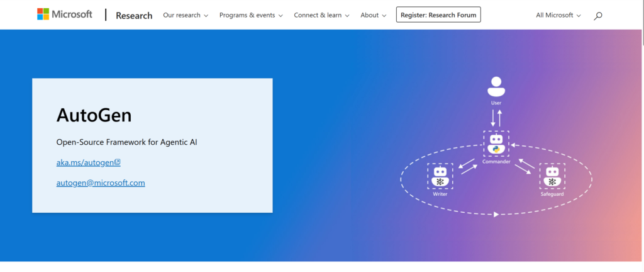
Task: Click the Safeguard robot icon
Action: pyautogui.click(x=552, y=176)
